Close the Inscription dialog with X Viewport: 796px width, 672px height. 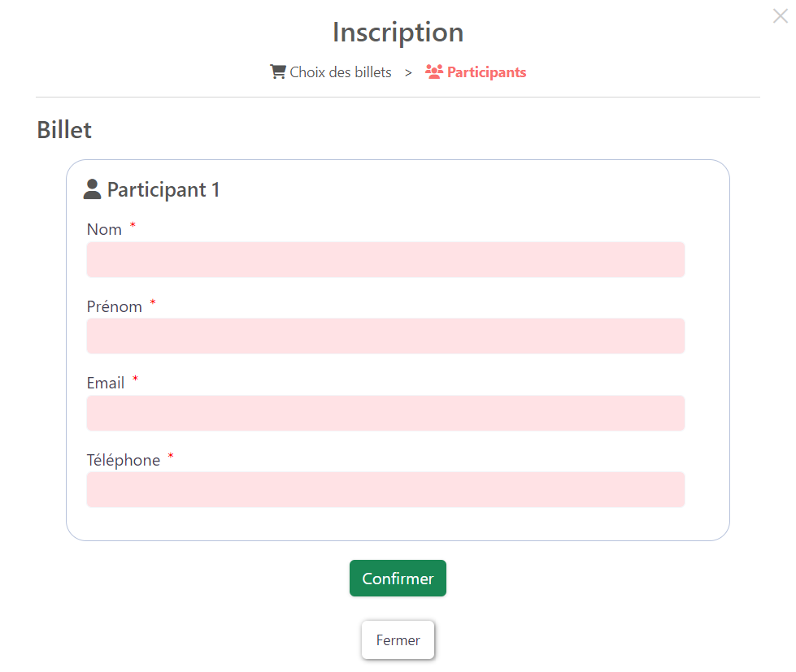click(781, 16)
